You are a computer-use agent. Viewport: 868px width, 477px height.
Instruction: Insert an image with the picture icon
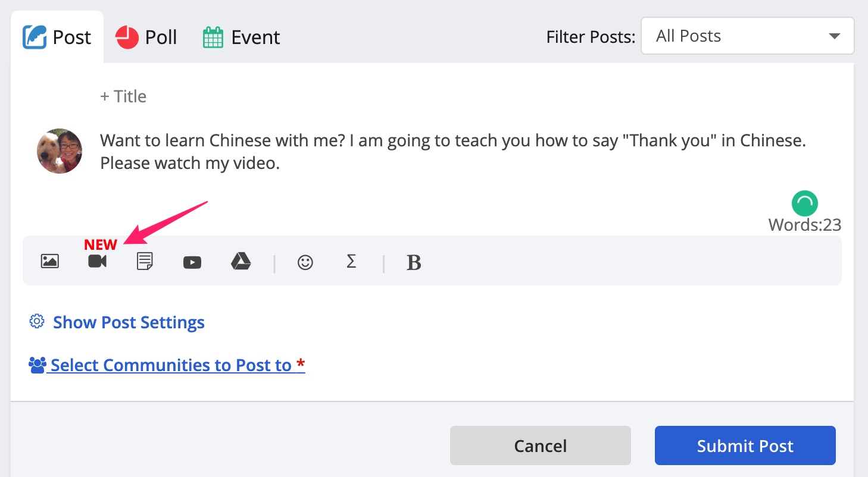pyautogui.click(x=50, y=261)
